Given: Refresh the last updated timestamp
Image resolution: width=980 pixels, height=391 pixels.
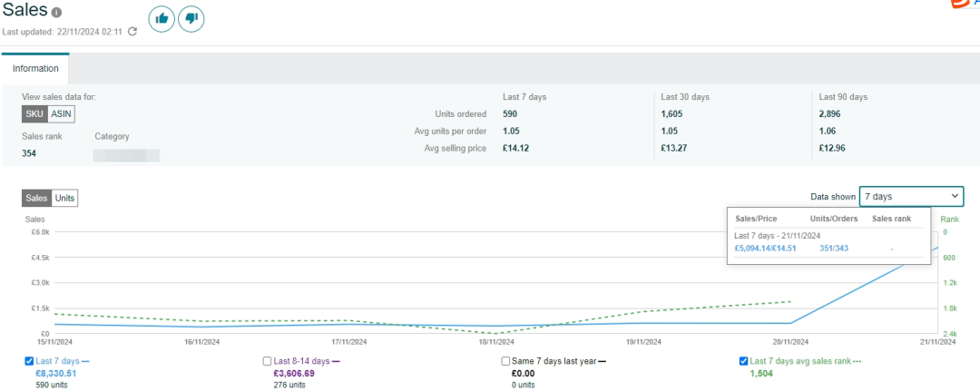Looking at the screenshot, I should point(132,31).
